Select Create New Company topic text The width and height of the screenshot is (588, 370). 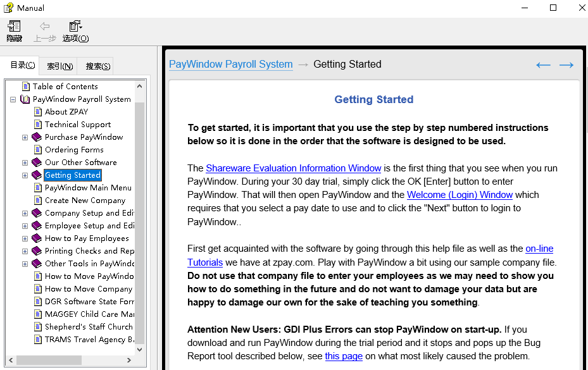85,200
